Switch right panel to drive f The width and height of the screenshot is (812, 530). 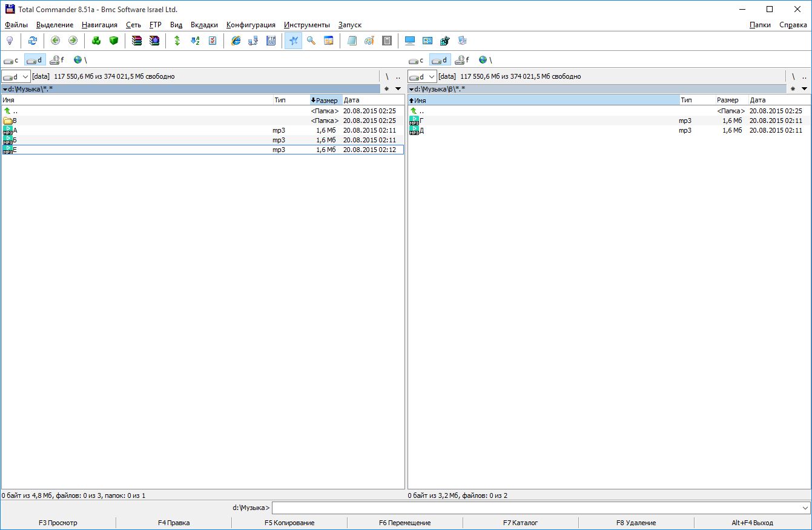463,60
